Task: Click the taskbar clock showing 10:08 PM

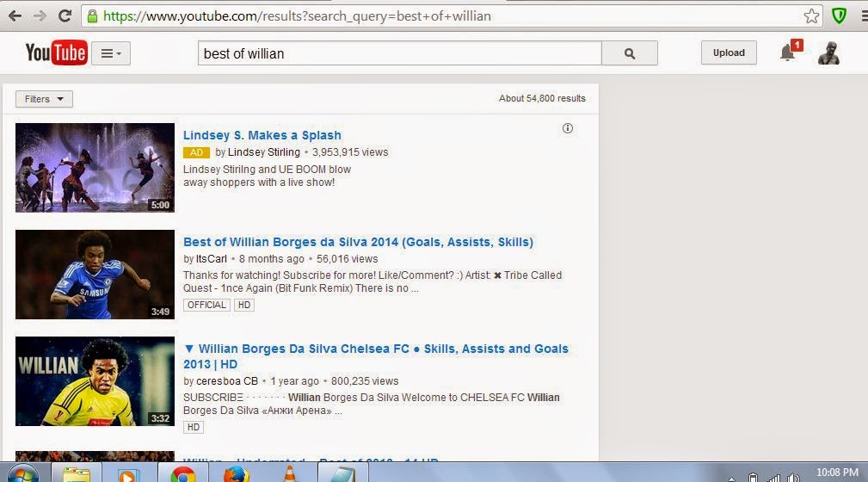Action: tap(837, 473)
